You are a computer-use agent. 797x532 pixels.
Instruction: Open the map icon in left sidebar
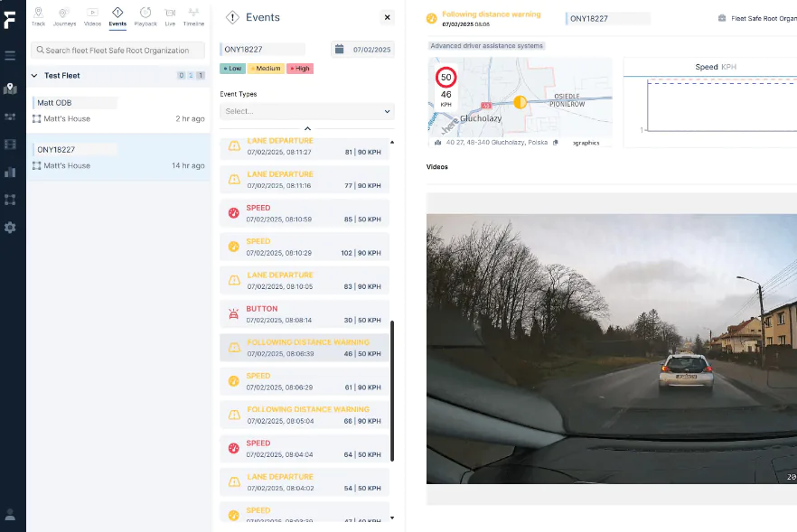pyautogui.click(x=10, y=89)
